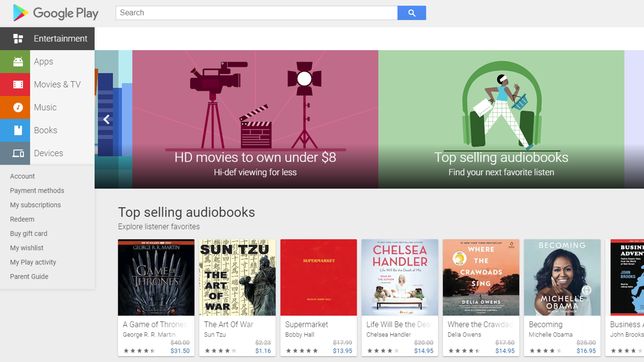The width and height of the screenshot is (644, 362).
Task: Click the $14.95 price under Chelsea Handler
Action: click(x=424, y=351)
